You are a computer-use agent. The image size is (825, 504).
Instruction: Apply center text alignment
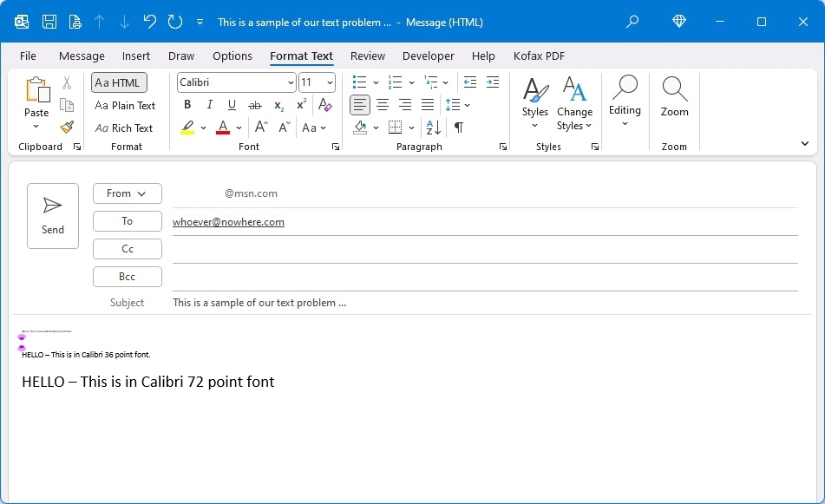[382, 104]
